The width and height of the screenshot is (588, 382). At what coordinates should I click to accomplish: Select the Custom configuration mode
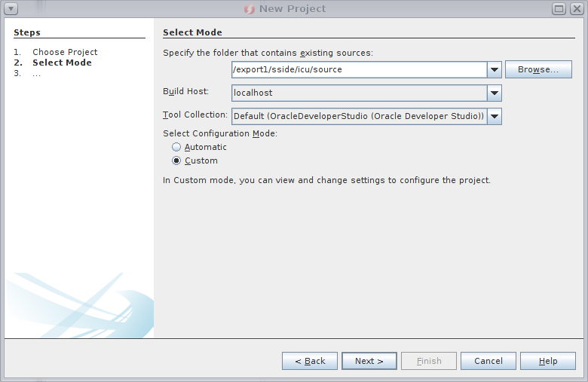click(176, 160)
